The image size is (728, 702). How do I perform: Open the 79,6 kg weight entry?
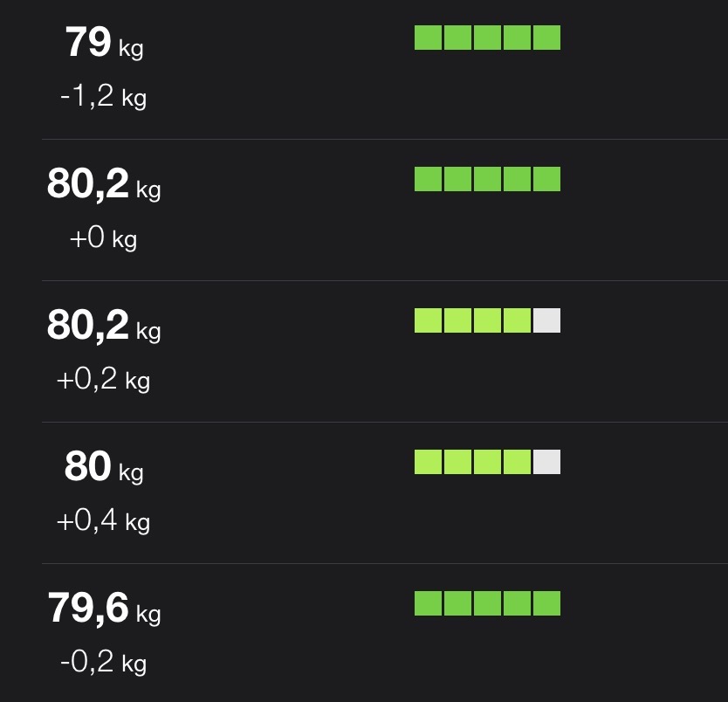pyautogui.click(x=103, y=609)
